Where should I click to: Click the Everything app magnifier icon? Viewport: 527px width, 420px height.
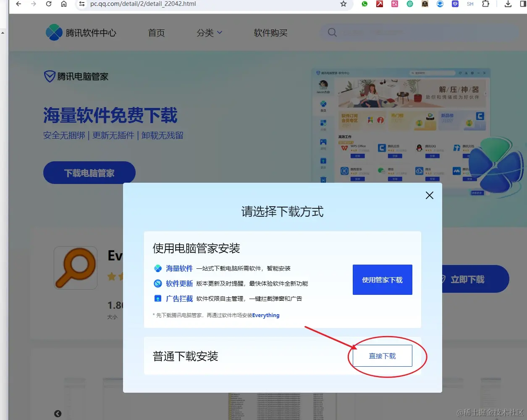[76, 268]
